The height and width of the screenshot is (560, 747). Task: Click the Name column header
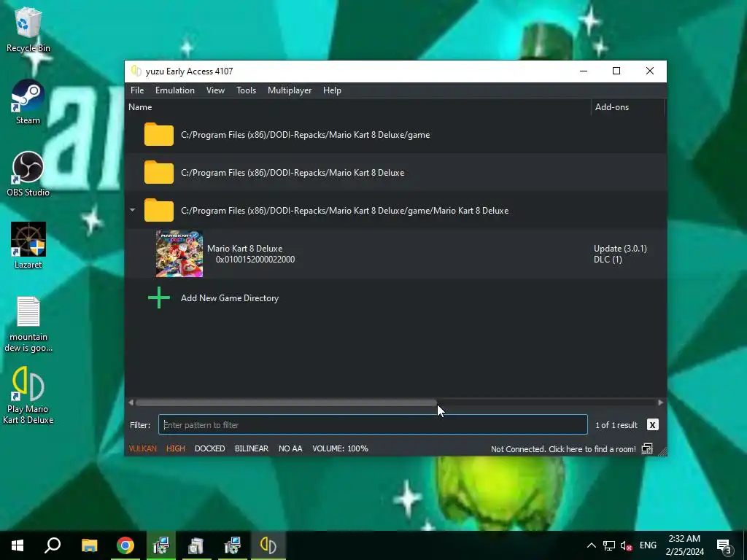pyautogui.click(x=140, y=107)
